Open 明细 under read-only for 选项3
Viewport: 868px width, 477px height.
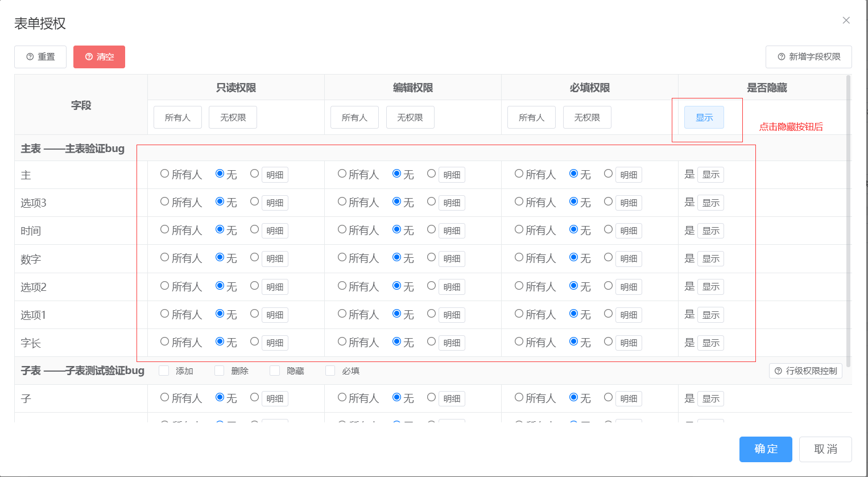pyautogui.click(x=275, y=203)
